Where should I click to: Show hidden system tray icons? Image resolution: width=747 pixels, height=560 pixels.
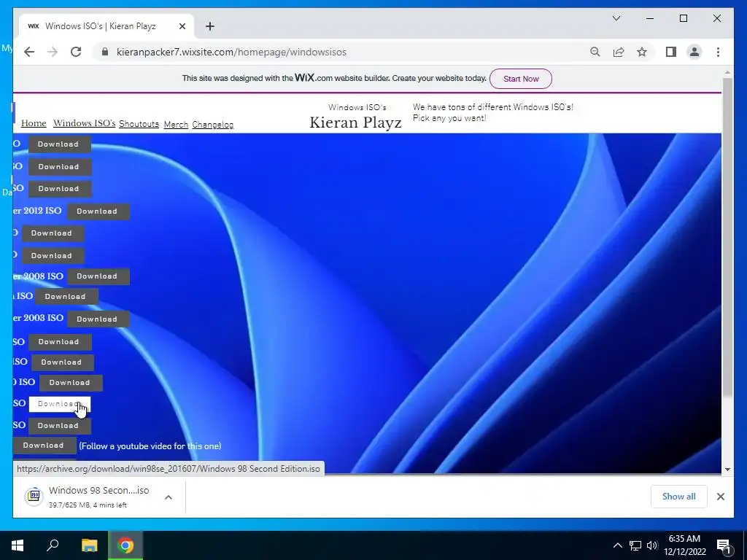tap(617, 545)
